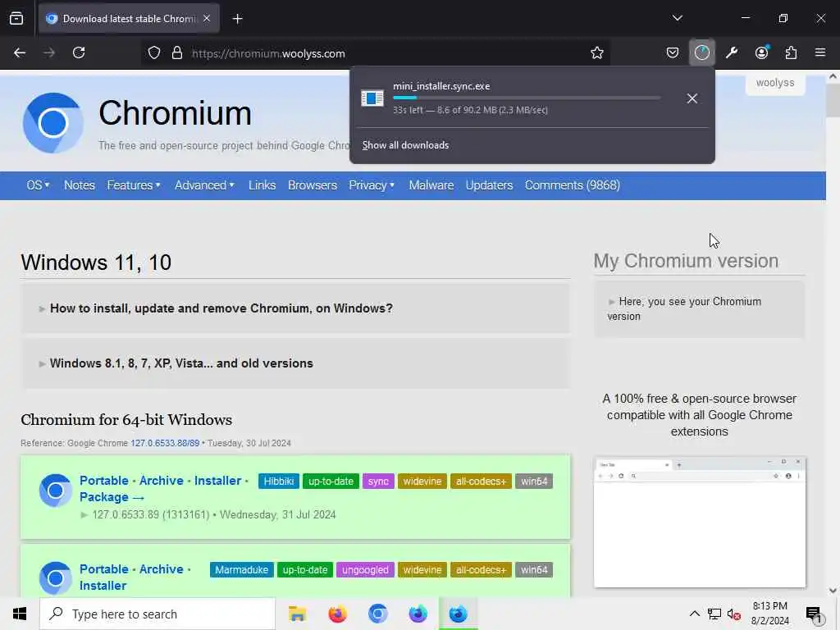Click the Hibbiki tag
This screenshot has width=840, height=630.
tap(279, 481)
